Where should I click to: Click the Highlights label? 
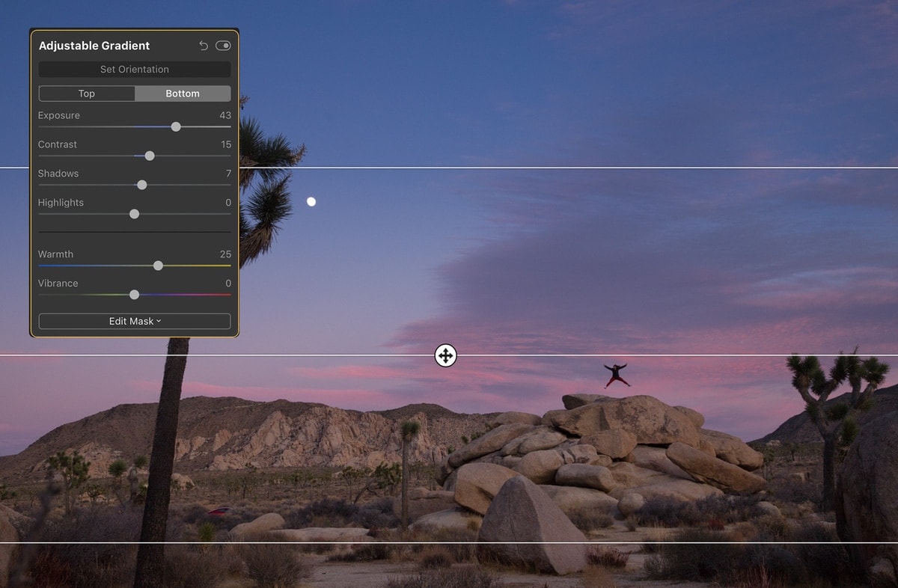61,203
